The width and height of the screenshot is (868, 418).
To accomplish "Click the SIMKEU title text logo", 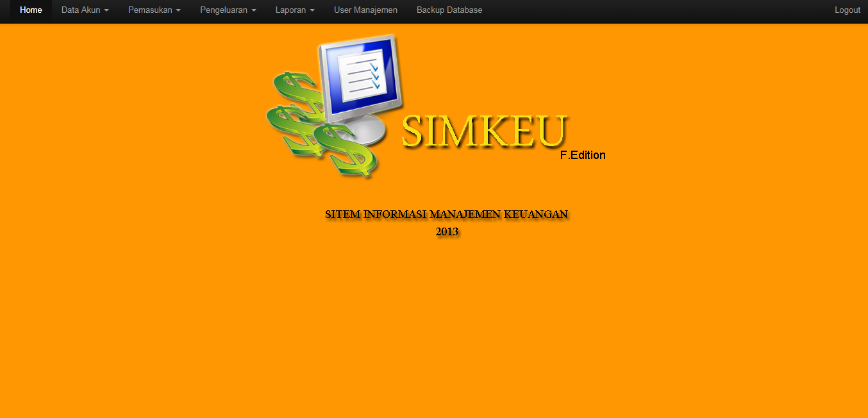I will [x=484, y=131].
